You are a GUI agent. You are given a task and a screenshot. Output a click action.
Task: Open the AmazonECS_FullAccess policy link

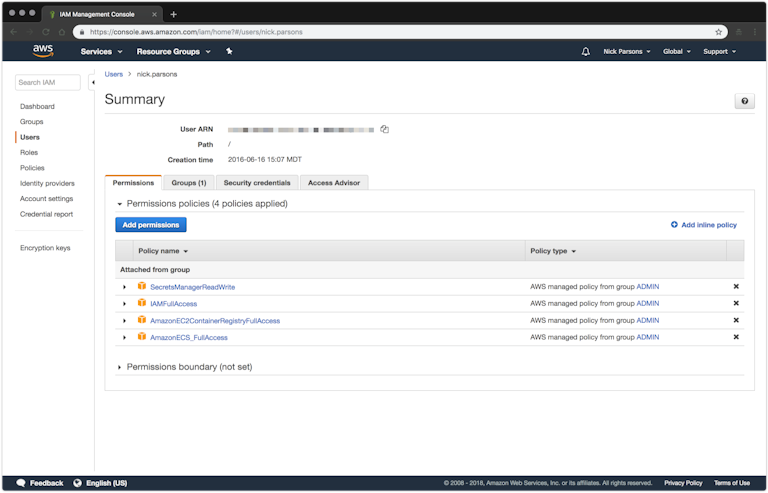point(189,337)
